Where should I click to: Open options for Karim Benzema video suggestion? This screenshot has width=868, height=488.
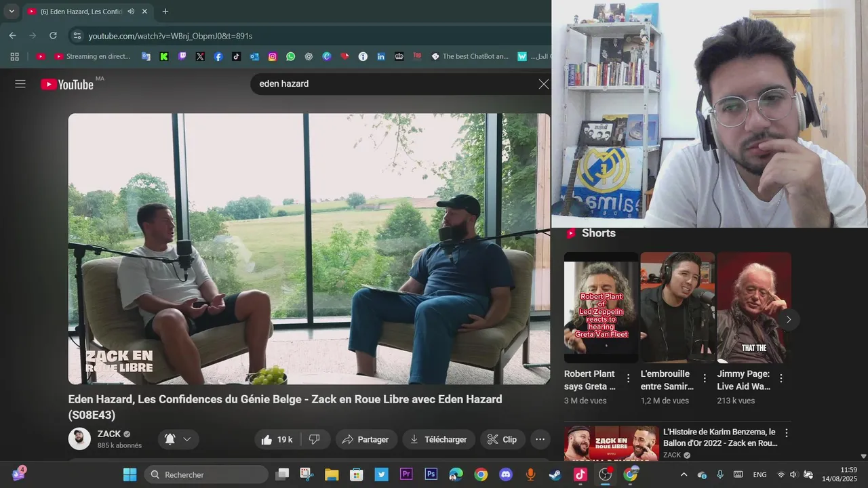click(787, 432)
